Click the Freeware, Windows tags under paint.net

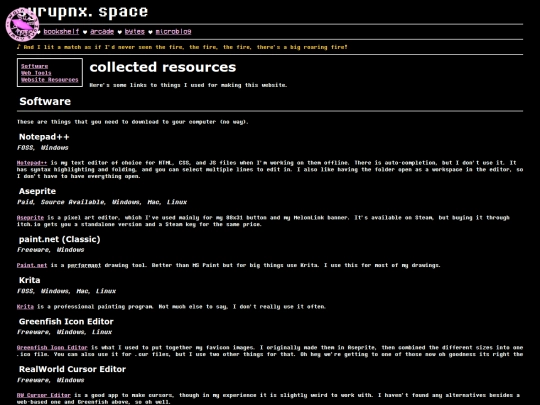[51, 250]
